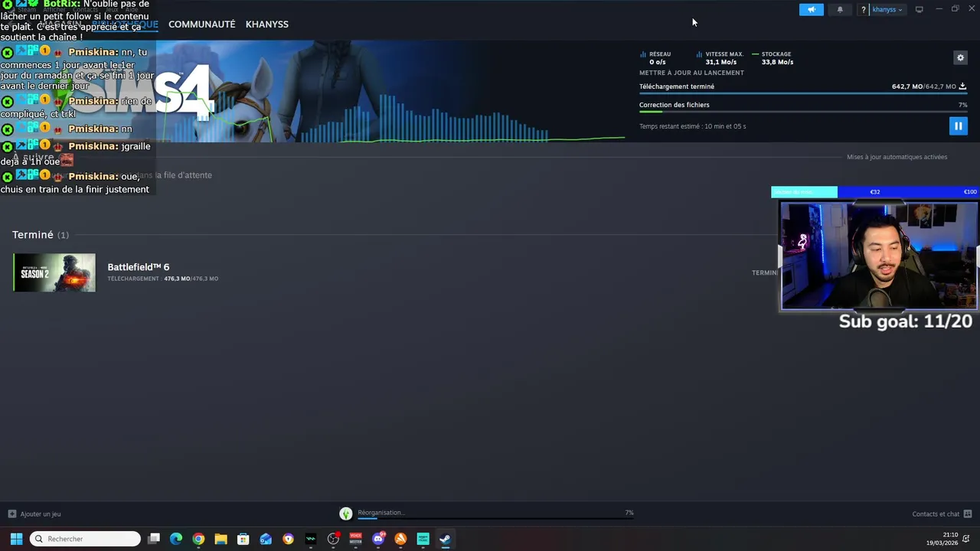980x551 pixels.
Task: Open the COMMUNAUTÉ menu tab
Action: [201, 24]
